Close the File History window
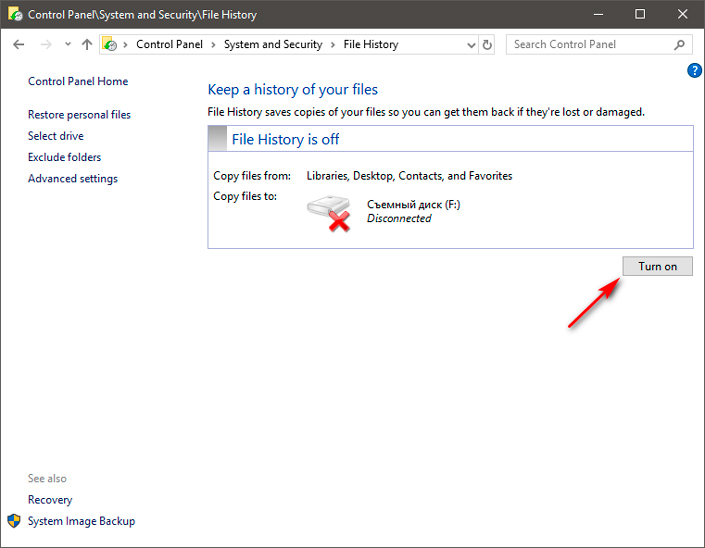Viewport: 705px width, 548px height. (683, 14)
